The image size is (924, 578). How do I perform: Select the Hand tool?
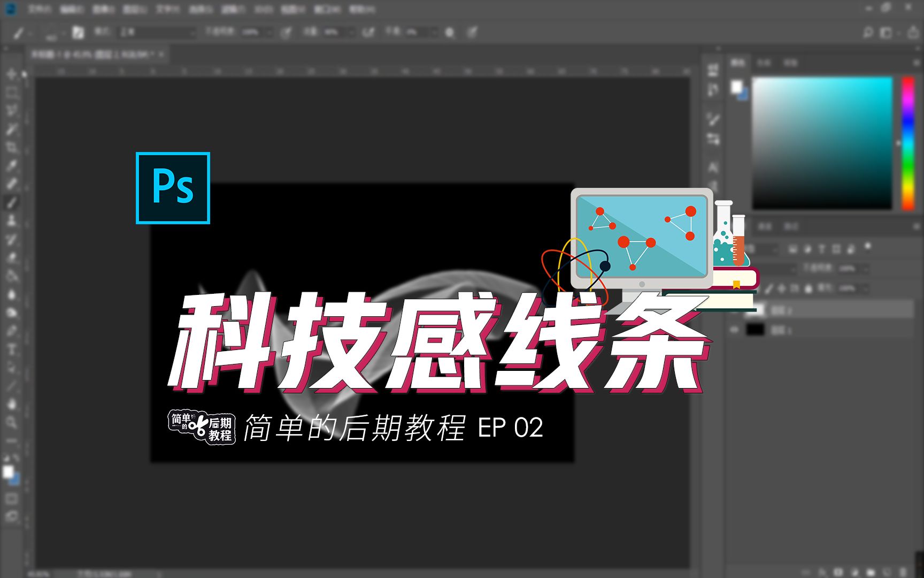(x=11, y=404)
